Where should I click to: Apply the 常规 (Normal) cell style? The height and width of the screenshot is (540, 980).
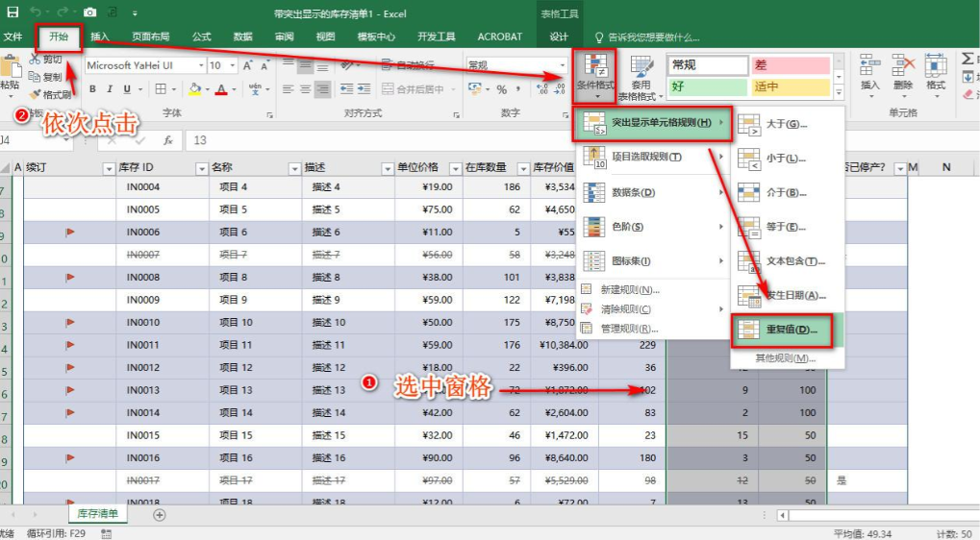pyautogui.click(x=708, y=65)
